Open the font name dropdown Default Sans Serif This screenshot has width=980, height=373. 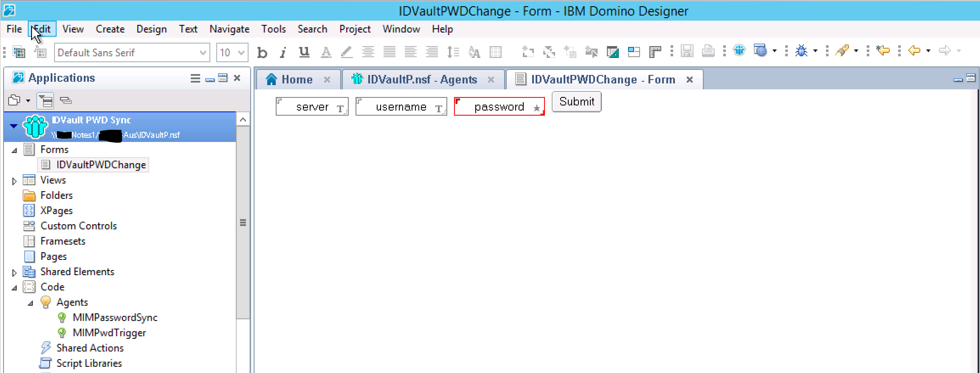click(x=203, y=53)
